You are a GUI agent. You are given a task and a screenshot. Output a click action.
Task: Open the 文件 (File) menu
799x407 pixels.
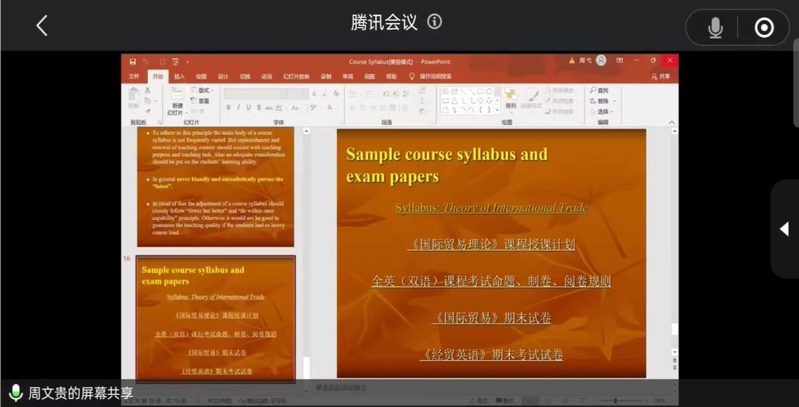click(x=134, y=76)
